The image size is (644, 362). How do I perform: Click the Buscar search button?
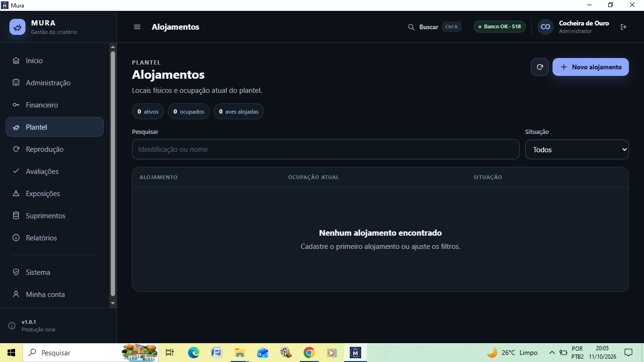pos(434,27)
